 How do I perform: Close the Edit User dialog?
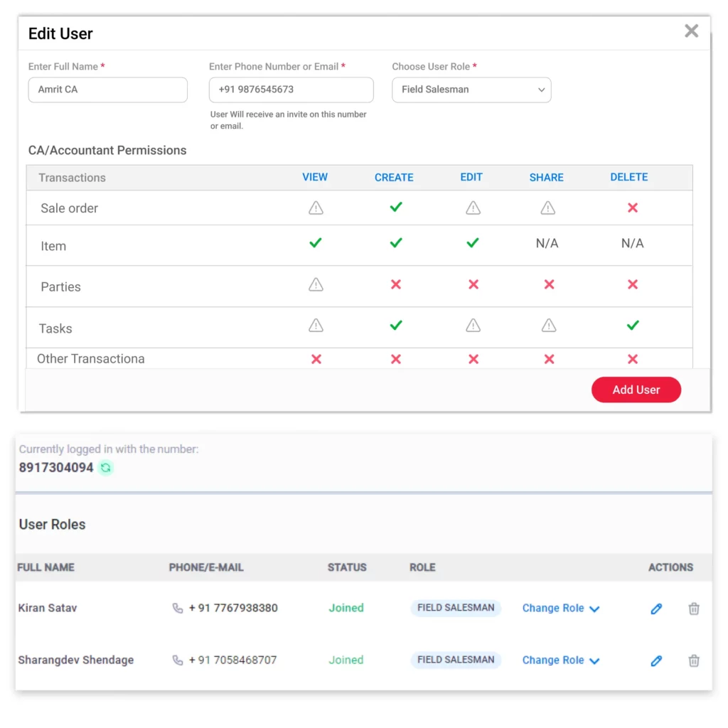690,31
